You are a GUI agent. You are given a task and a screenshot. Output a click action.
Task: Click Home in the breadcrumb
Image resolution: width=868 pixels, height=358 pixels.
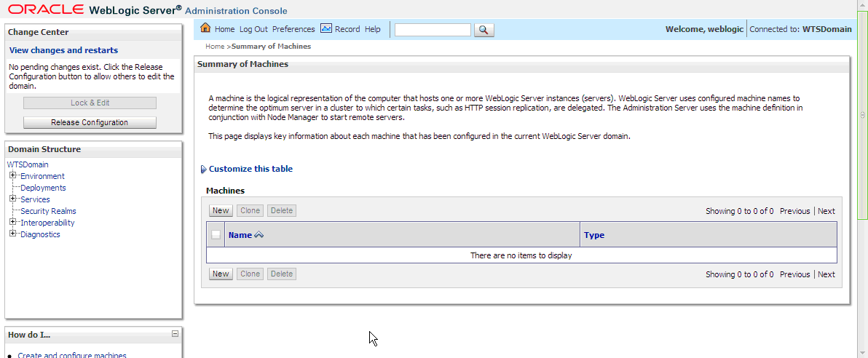click(215, 47)
